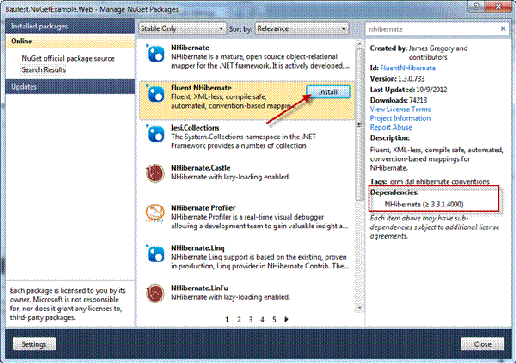The width and height of the screenshot is (516, 363).
Task: Go to results page 3
Action: [x=250, y=319]
